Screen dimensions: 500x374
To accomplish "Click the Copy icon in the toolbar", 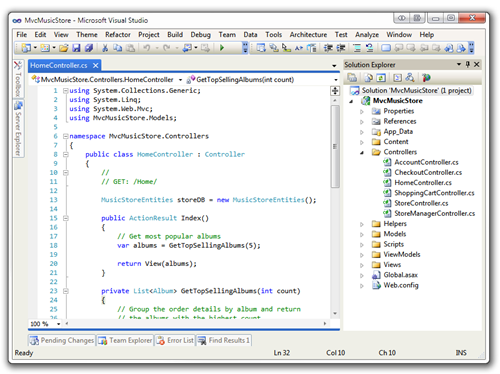I will [117, 48].
